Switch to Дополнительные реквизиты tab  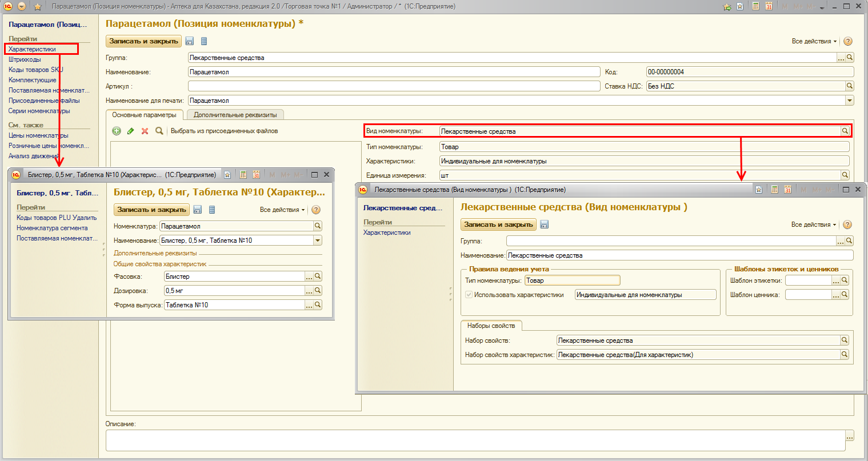coord(235,115)
